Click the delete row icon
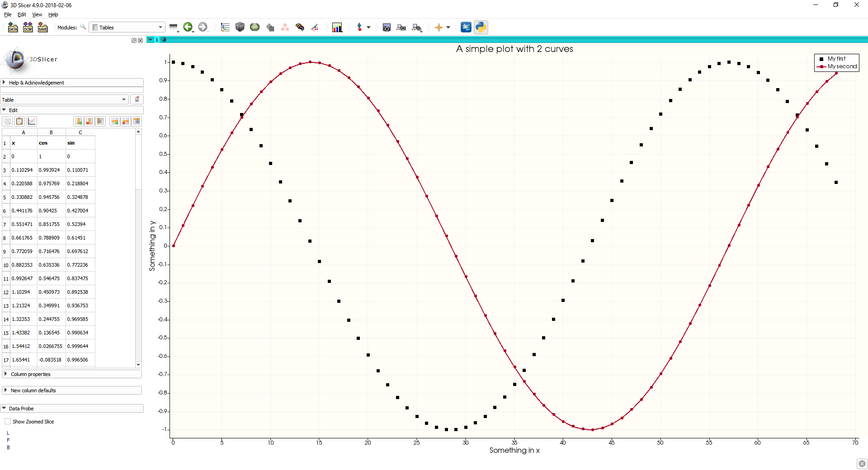 126,121
